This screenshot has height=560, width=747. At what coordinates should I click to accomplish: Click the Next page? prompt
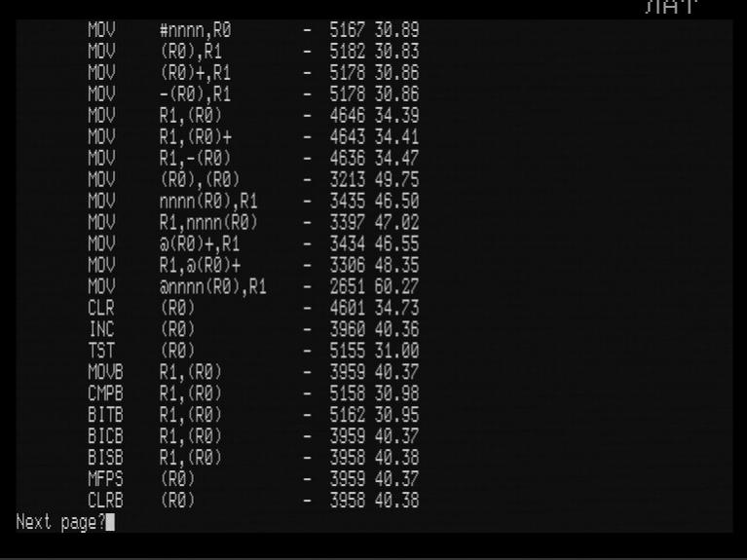[x=61, y=522]
